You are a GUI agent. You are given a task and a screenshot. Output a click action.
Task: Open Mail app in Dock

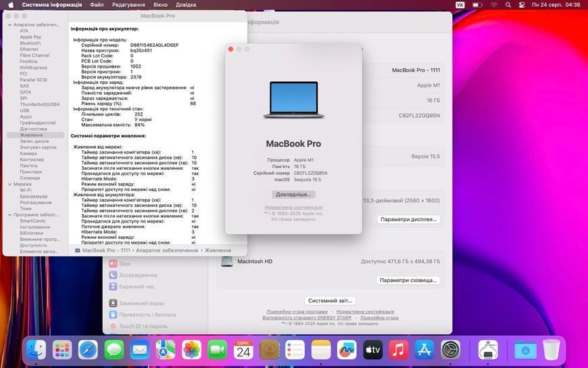click(x=140, y=350)
